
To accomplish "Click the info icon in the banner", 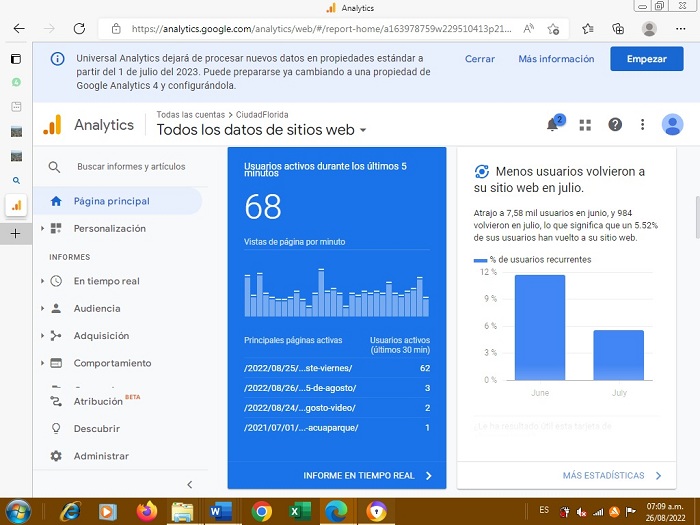I will pyautogui.click(x=57, y=58).
